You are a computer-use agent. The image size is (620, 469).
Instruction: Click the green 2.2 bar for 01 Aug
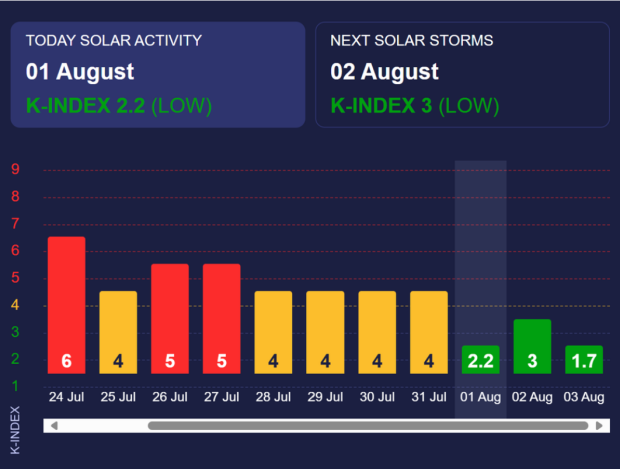(480, 360)
